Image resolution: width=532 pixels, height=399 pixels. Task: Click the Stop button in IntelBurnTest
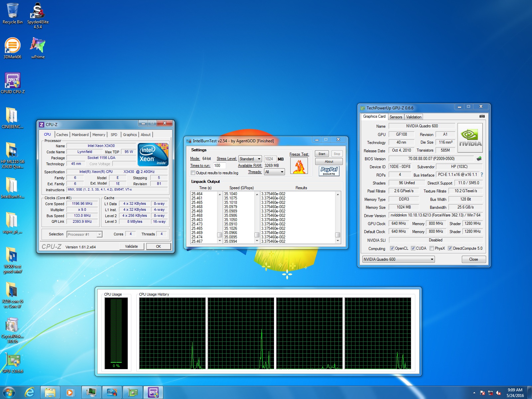[x=337, y=154]
